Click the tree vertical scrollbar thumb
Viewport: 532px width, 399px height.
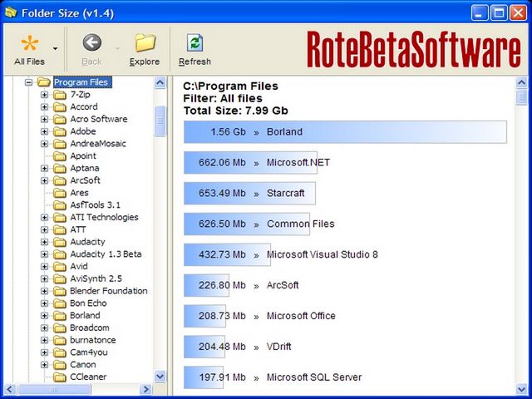[x=160, y=121]
